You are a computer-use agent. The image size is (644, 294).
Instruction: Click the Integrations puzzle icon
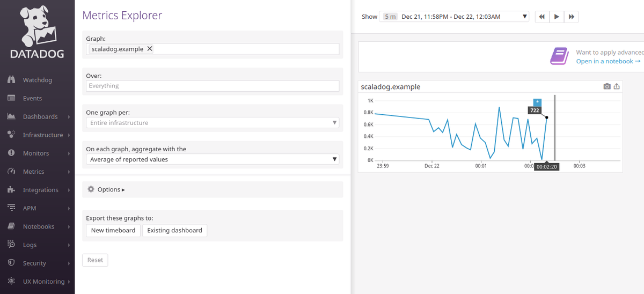[x=11, y=190]
